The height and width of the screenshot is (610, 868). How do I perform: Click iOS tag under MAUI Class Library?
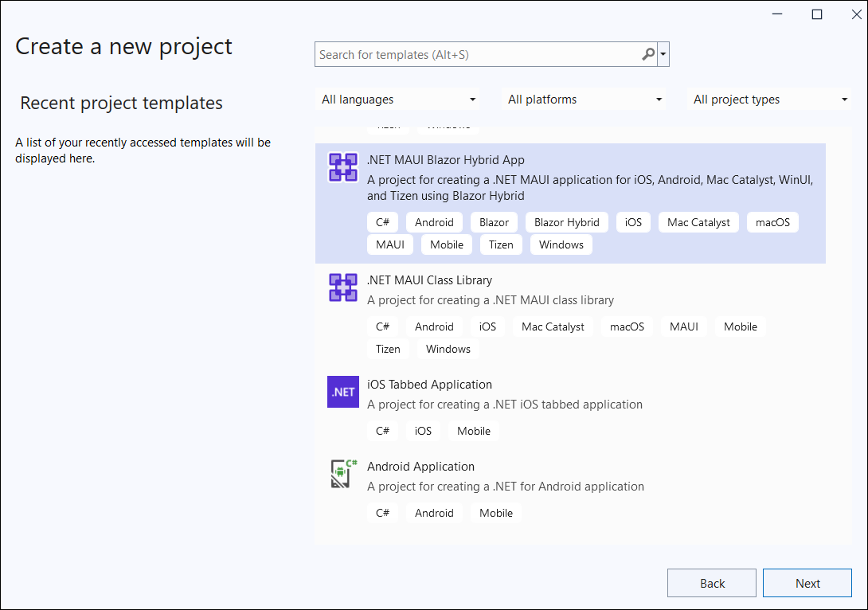coord(487,327)
